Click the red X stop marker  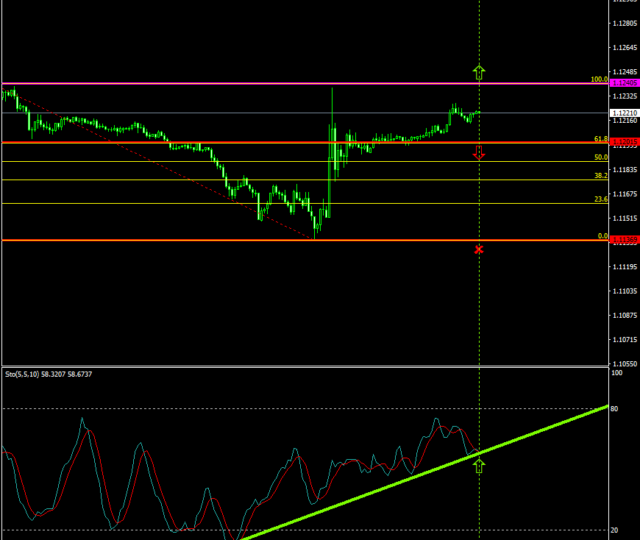(x=479, y=249)
